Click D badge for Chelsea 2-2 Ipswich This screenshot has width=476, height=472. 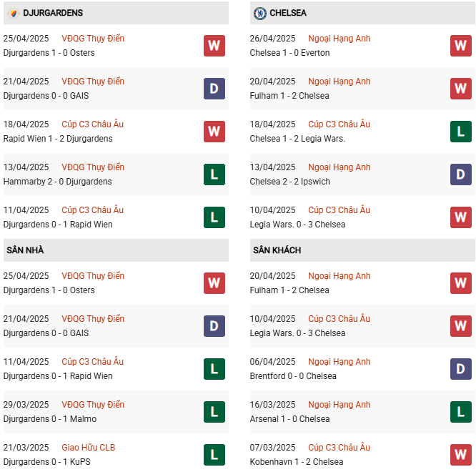[x=460, y=174]
